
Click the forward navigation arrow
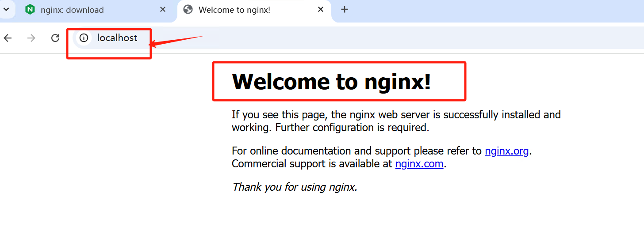coord(31,38)
